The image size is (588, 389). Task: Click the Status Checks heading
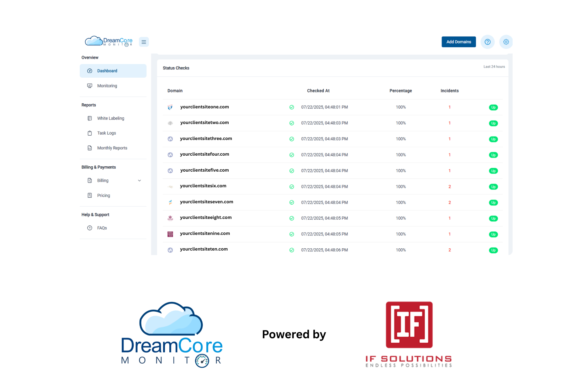coord(176,68)
